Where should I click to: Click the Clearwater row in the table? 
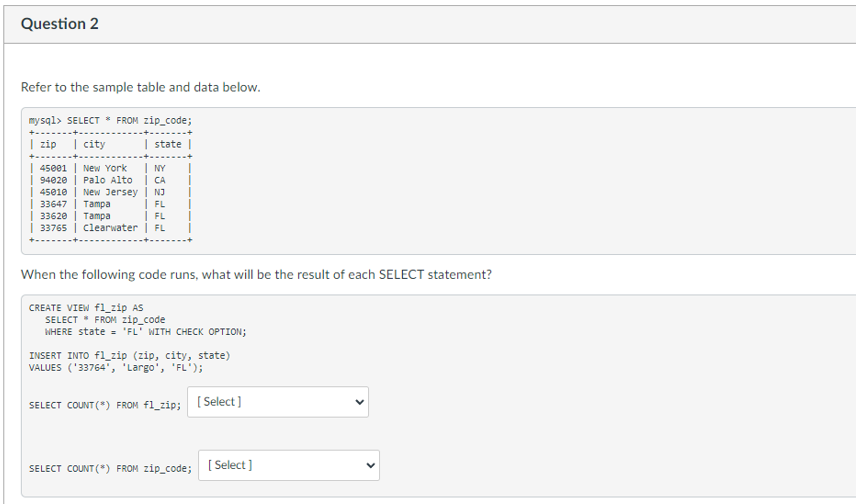coord(110,227)
